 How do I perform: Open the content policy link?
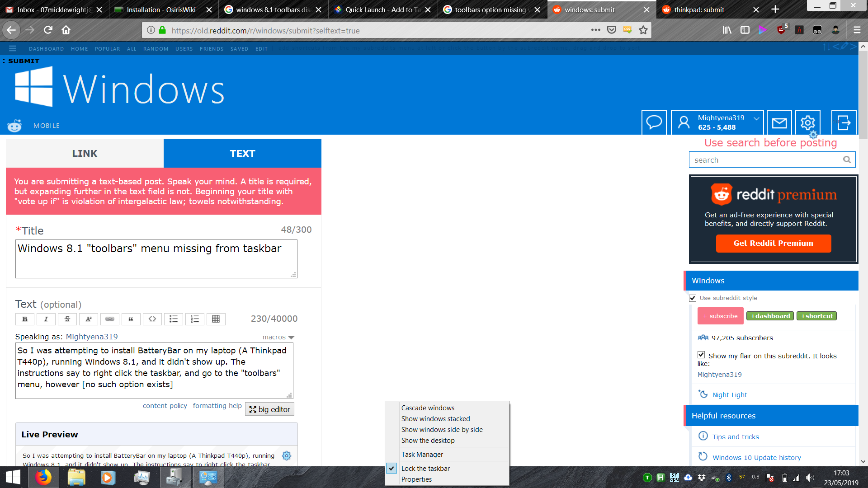coord(165,406)
